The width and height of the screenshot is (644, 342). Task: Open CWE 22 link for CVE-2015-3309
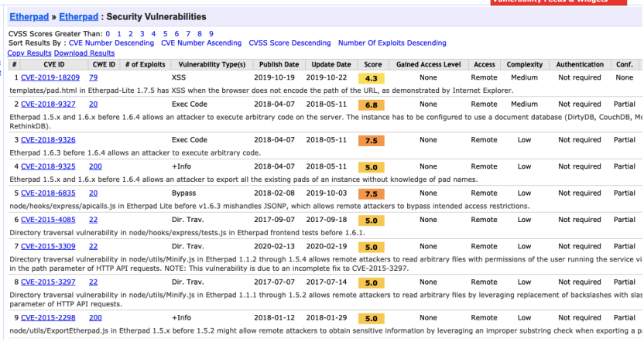pyautogui.click(x=93, y=246)
